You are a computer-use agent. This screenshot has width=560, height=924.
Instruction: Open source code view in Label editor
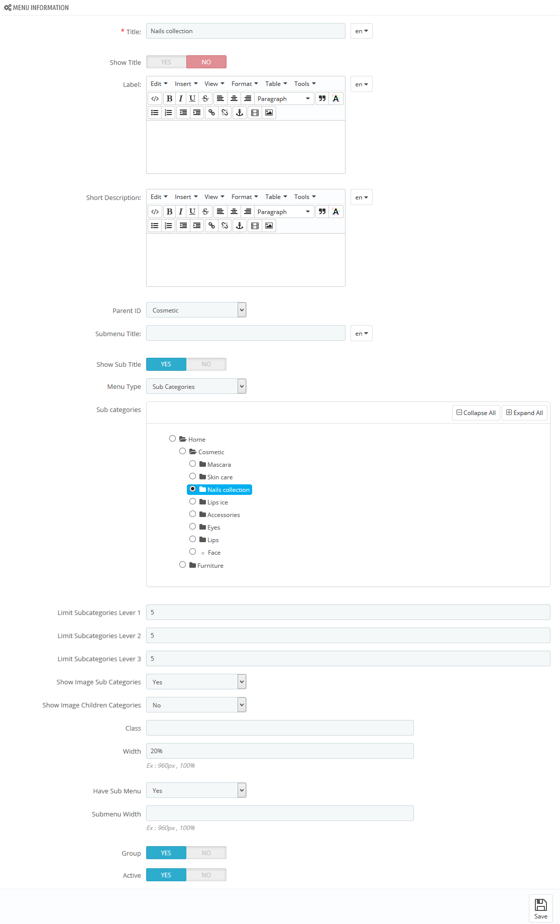tap(155, 98)
